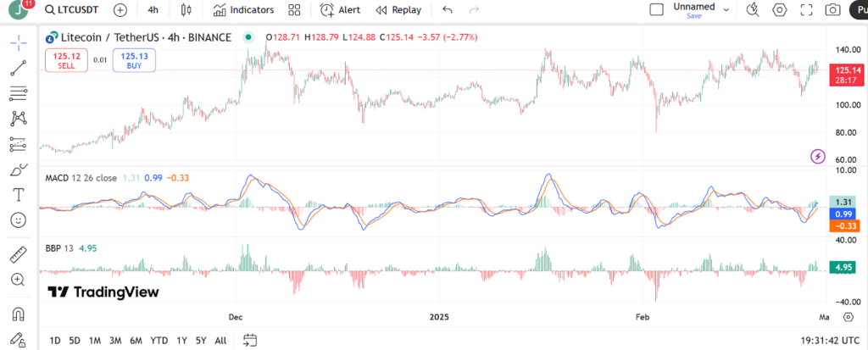Image resolution: width=868 pixels, height=350 pixels.
Task: Set range to 1Y
Action: (x=181, y=340)
